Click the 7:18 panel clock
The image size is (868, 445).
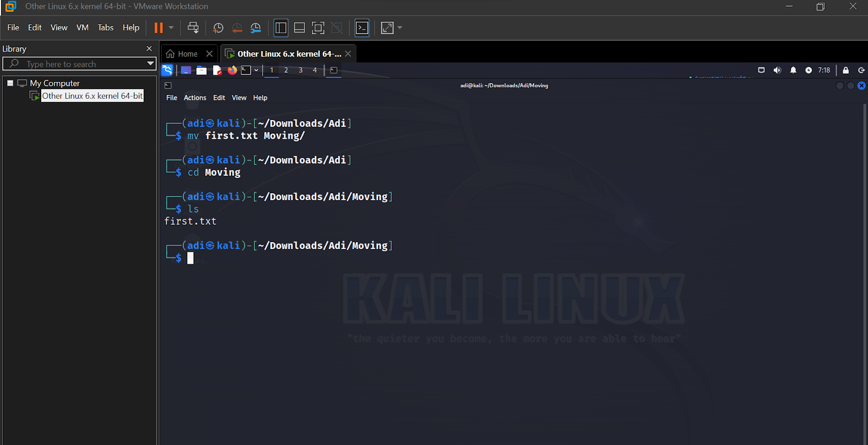824,70
